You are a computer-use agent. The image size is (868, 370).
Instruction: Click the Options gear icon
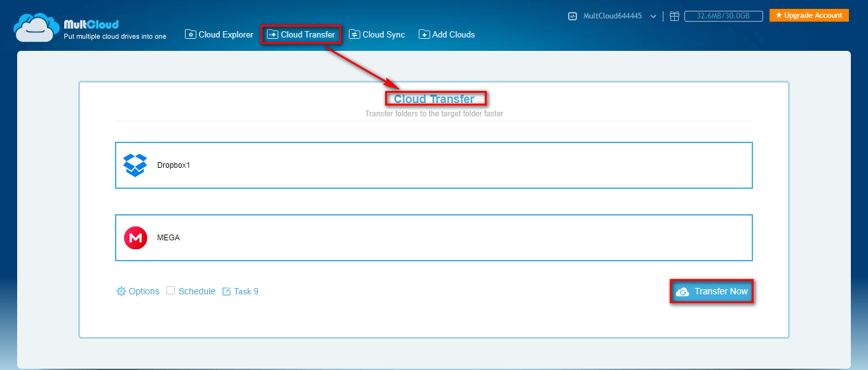[x=121, y=291]
